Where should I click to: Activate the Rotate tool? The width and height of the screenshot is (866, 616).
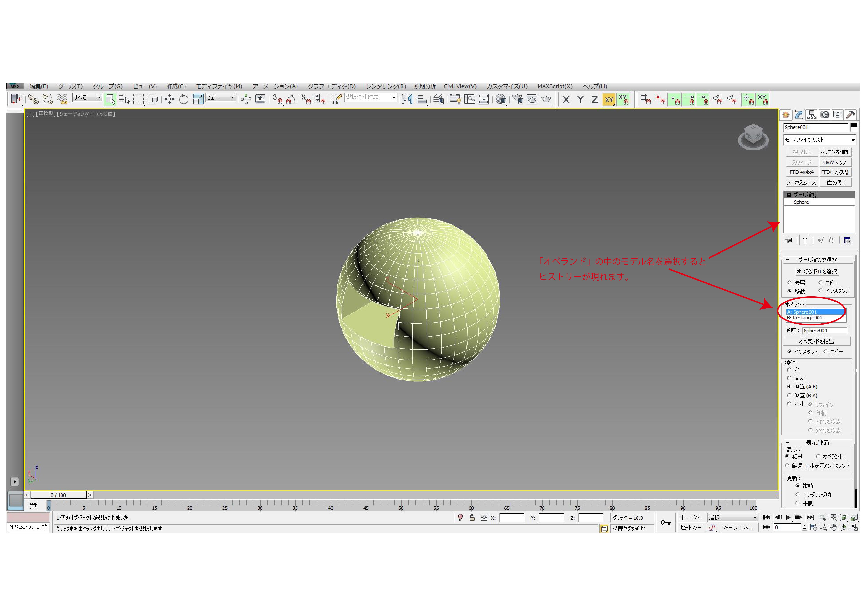click(184, 99)
